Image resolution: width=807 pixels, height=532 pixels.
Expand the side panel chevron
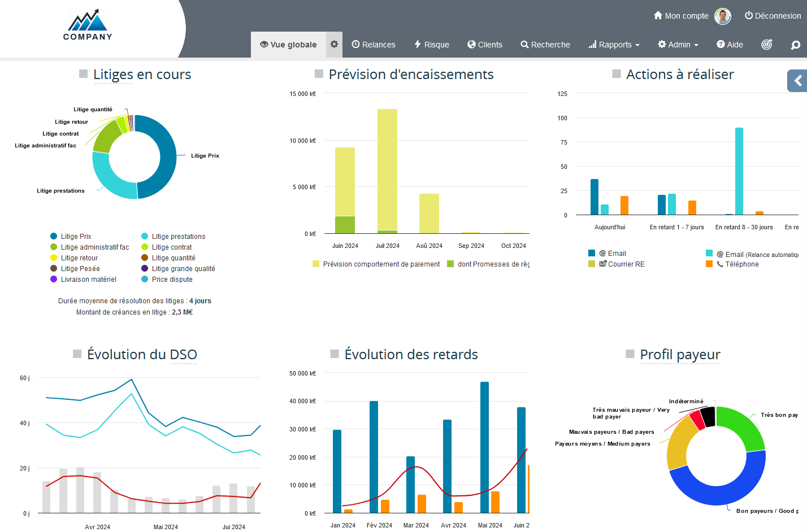point(797,81)
